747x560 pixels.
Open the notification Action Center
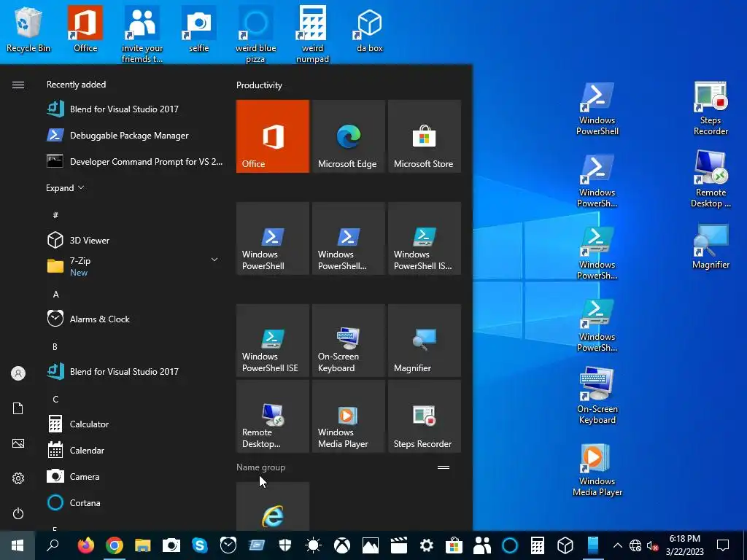(723, 545)
